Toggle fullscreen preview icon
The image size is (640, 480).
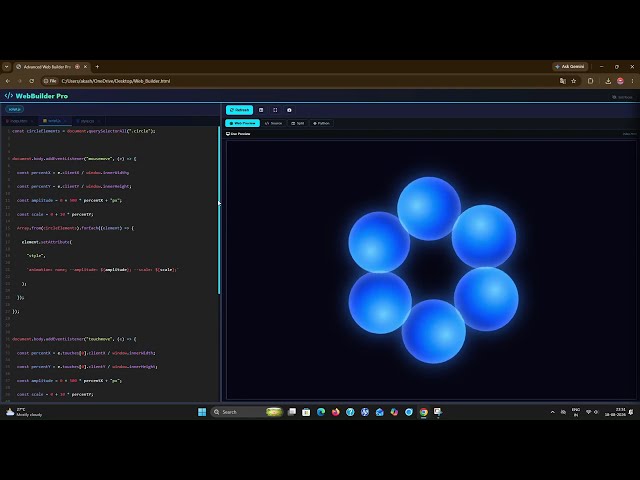(275, 110)
